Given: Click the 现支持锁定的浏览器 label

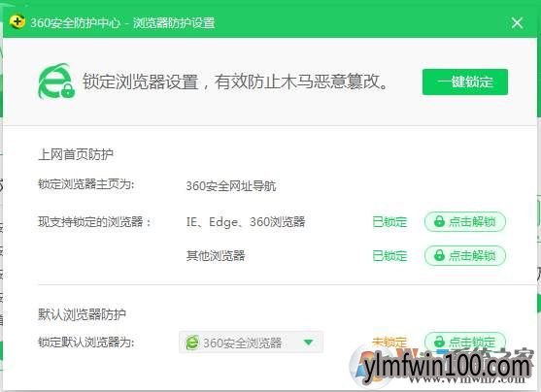Looking at the screenshot, I should click(94, 221).
